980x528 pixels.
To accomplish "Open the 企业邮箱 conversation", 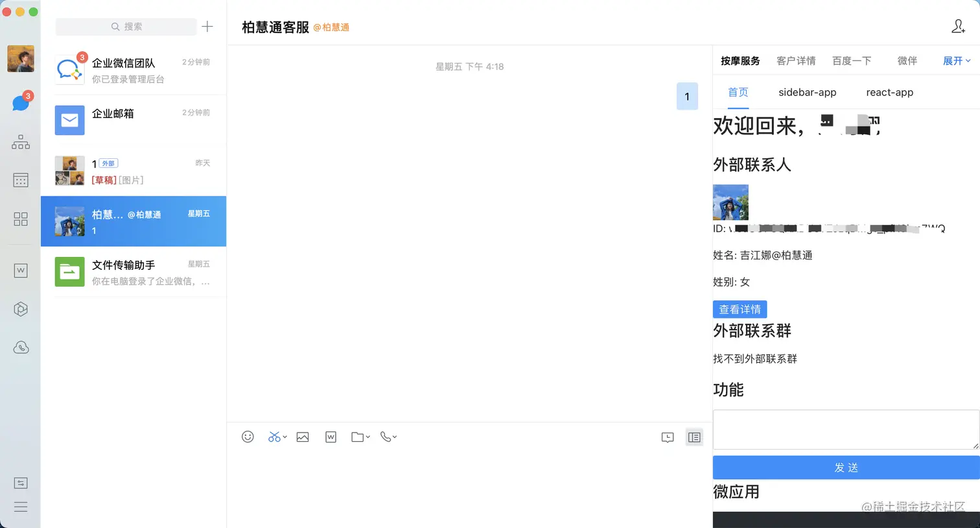I will [134, 121].
